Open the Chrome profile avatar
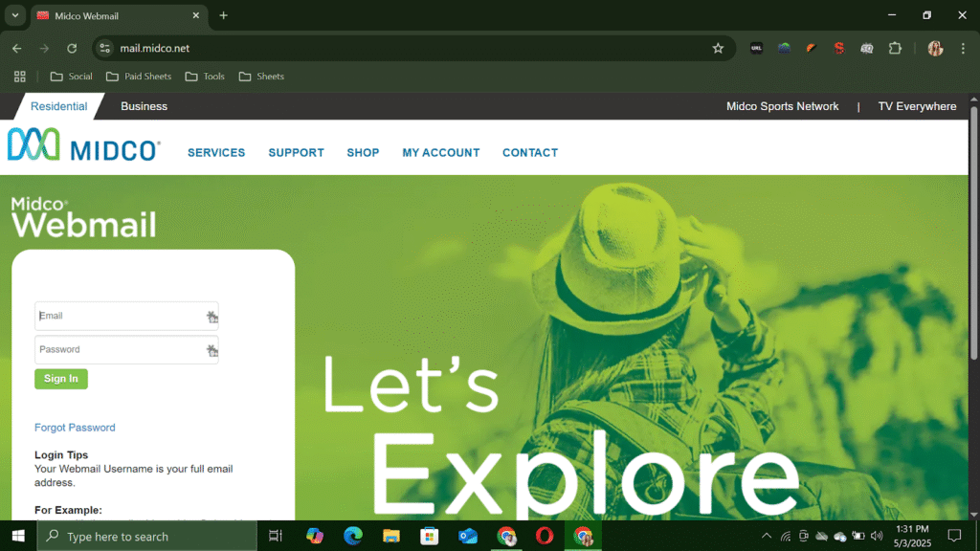The width and height of the screenshot is (980, 551). 935,48
